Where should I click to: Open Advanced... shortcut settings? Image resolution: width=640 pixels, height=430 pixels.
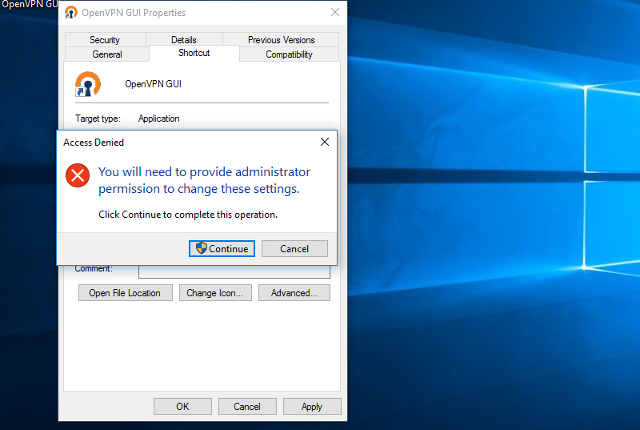pyautogui.click(x=294, y=293)
